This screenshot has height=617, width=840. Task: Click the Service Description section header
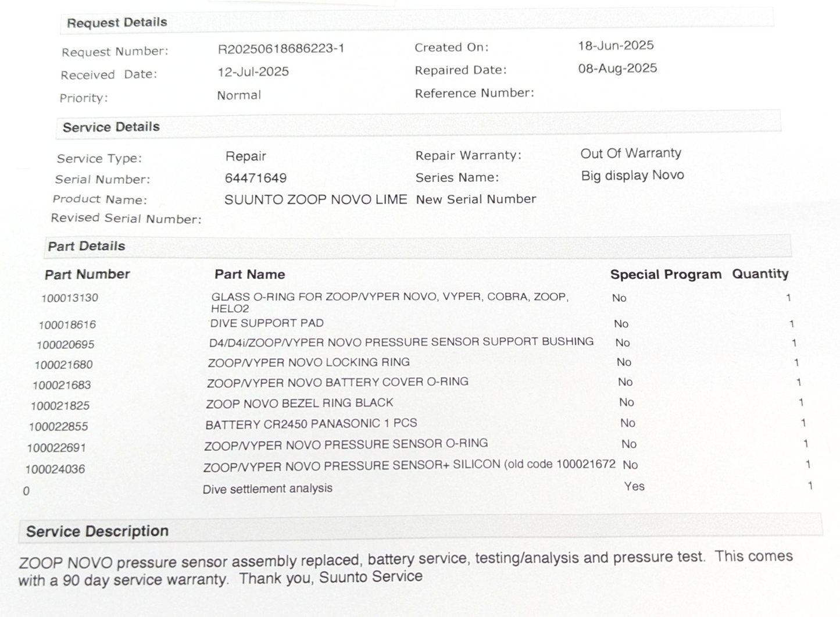point(97,532)
